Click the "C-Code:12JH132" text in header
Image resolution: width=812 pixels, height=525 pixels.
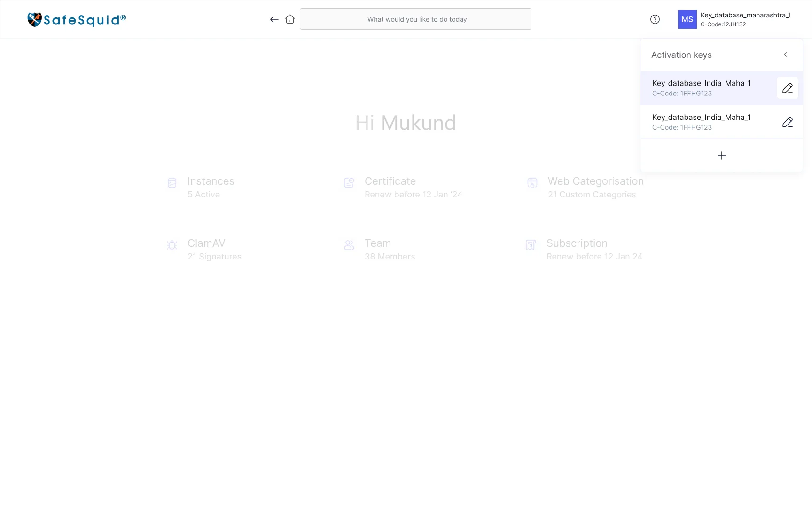723,24
